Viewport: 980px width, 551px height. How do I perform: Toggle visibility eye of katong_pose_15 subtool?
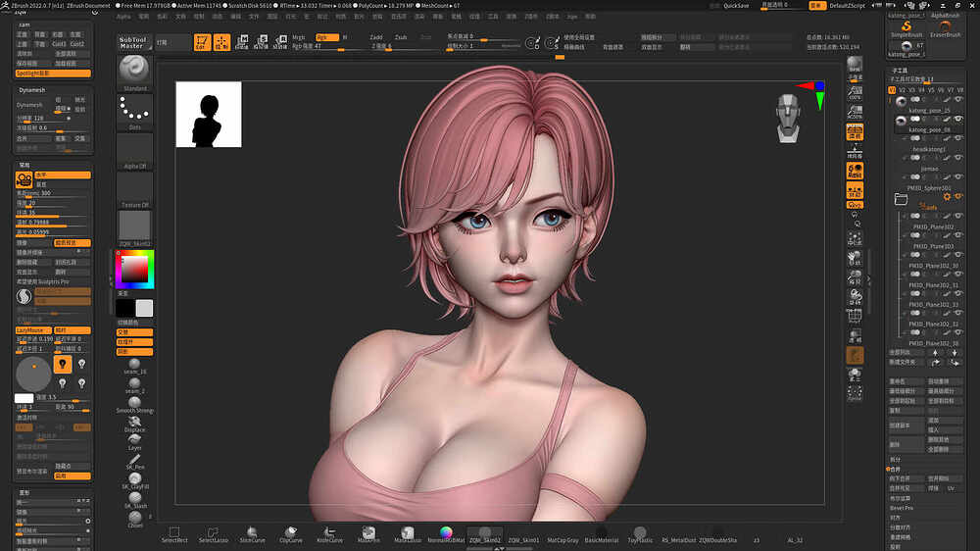(958, 99)
